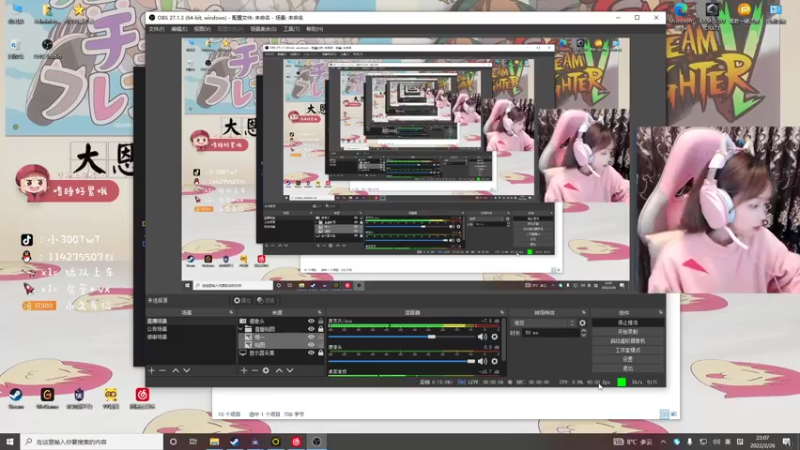Pop out the sources dock panel
The image size is (800, 450).
[x=320, y=312]
